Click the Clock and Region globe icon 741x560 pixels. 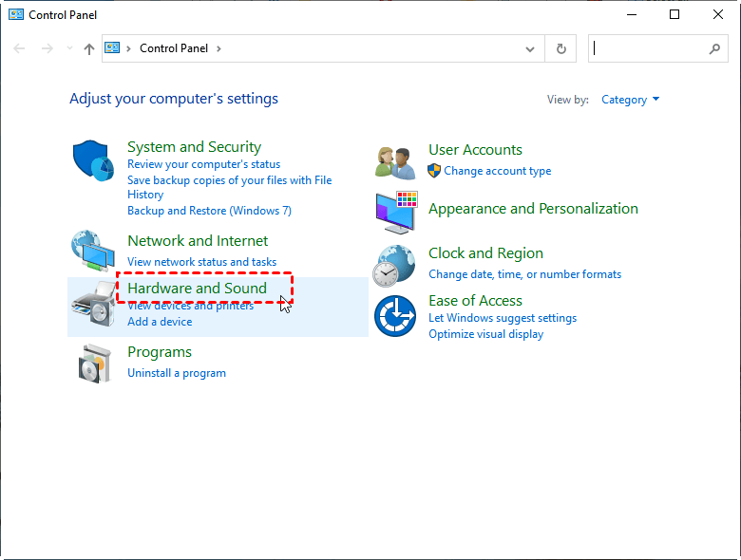coord(395,265)
